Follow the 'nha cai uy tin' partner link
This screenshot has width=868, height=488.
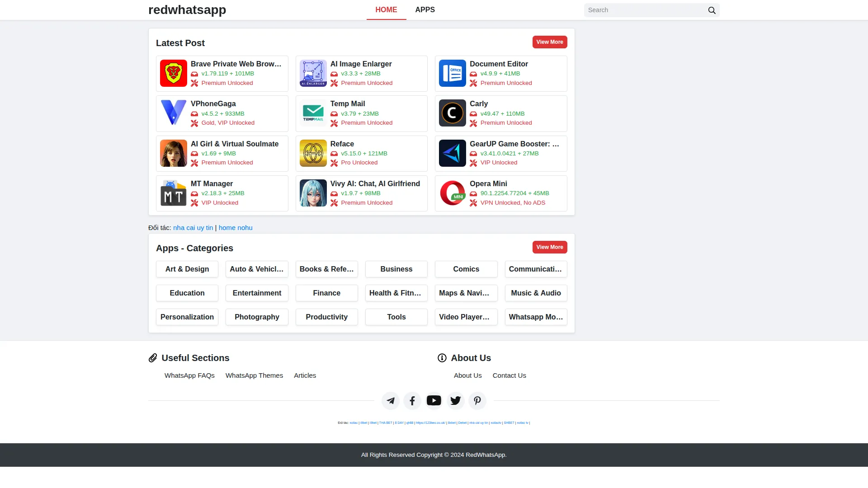click(x=193, y=228)
